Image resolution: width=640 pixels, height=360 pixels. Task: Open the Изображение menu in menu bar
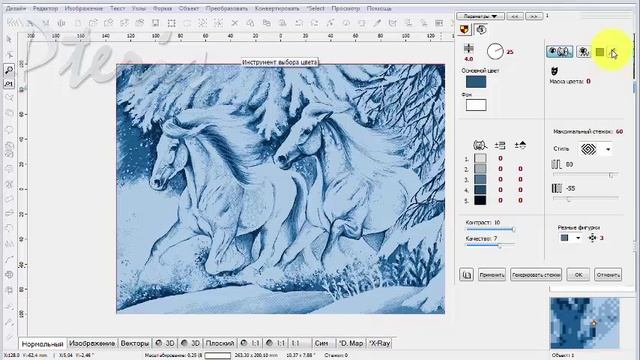pos(84,8)
